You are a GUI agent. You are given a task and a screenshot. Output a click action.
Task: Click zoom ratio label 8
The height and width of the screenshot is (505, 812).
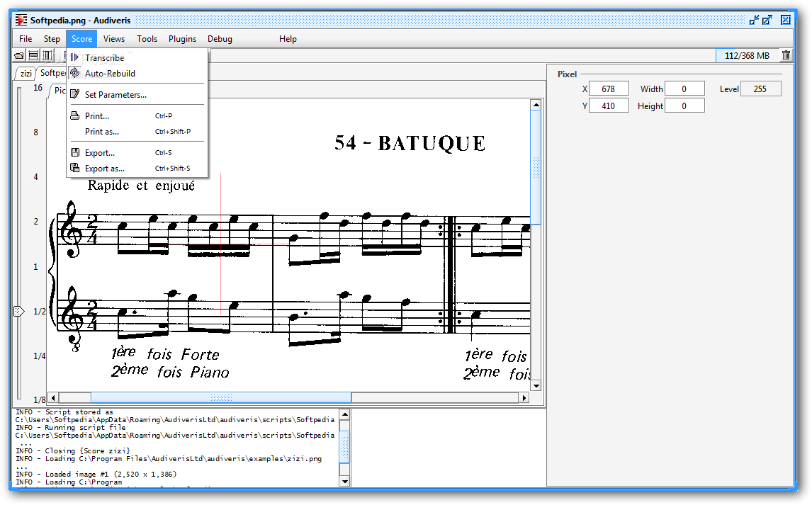[35, 132]
